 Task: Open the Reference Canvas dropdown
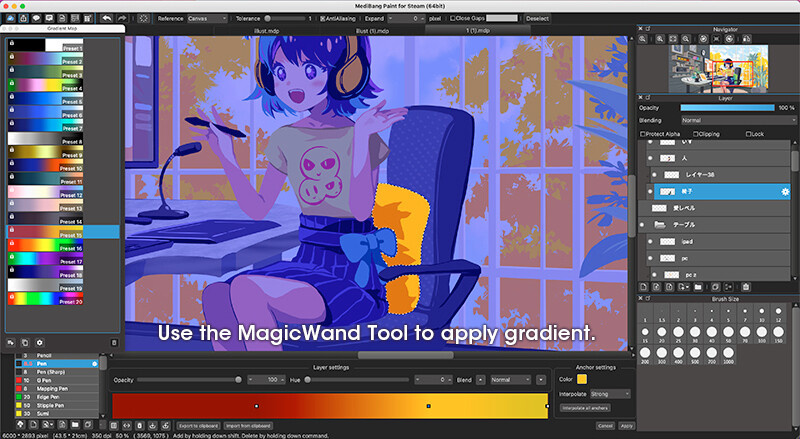tap(207, 18)
